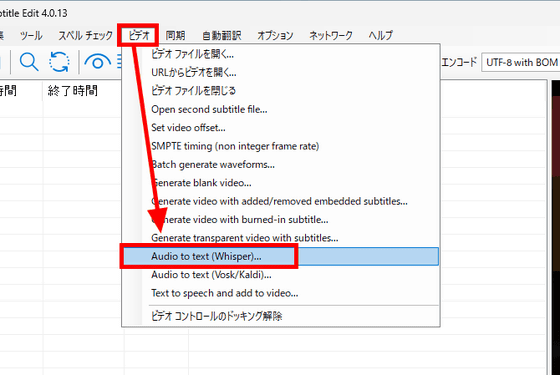This screenshot has width=560, height=375.
Task: Click the Replace circular arrows icon
Action: pos(59,62)
